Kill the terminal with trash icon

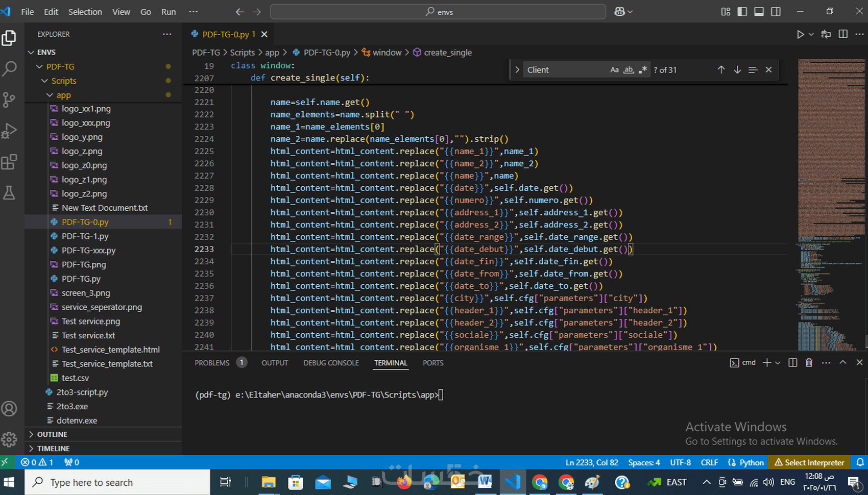coord(809,363)
